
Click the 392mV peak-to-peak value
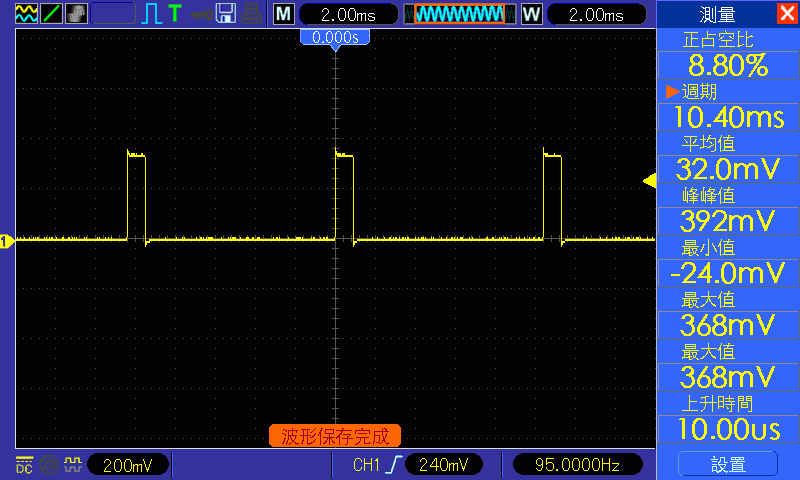point(728,221)
